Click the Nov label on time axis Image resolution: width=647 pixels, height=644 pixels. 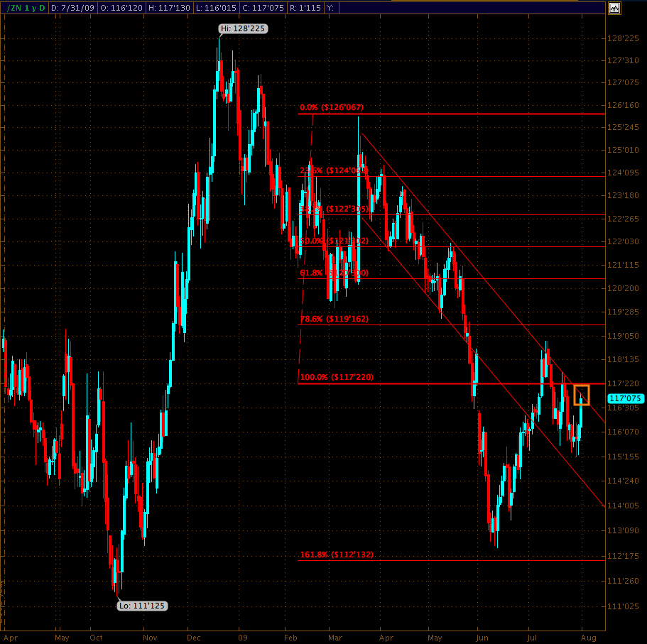(150, 638)
